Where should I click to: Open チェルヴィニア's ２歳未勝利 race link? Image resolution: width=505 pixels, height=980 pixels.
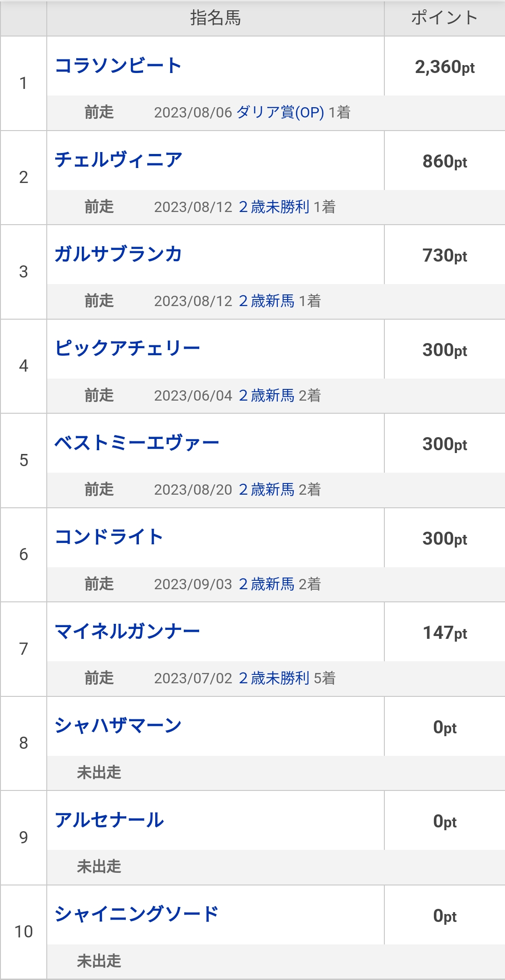click(x=274, y=207)
